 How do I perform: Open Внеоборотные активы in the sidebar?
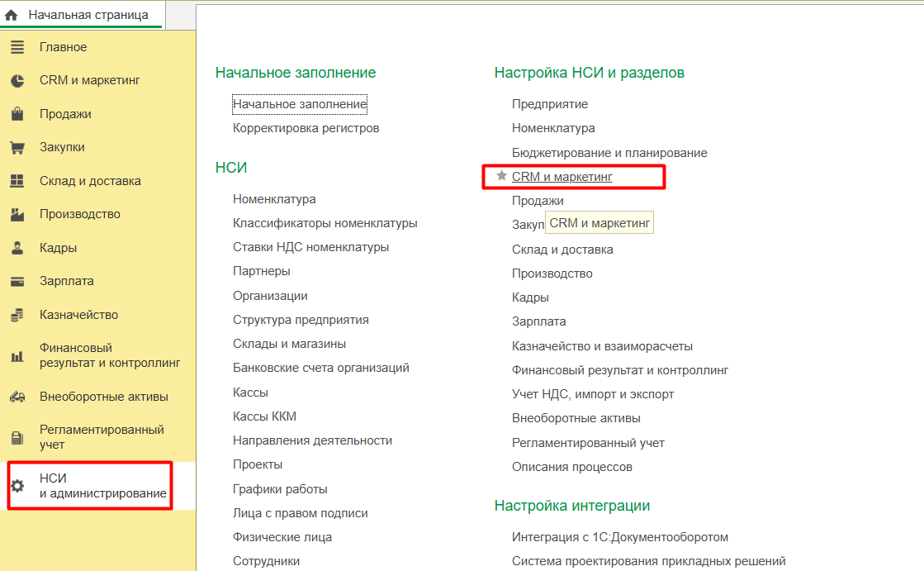click(104, 397)
